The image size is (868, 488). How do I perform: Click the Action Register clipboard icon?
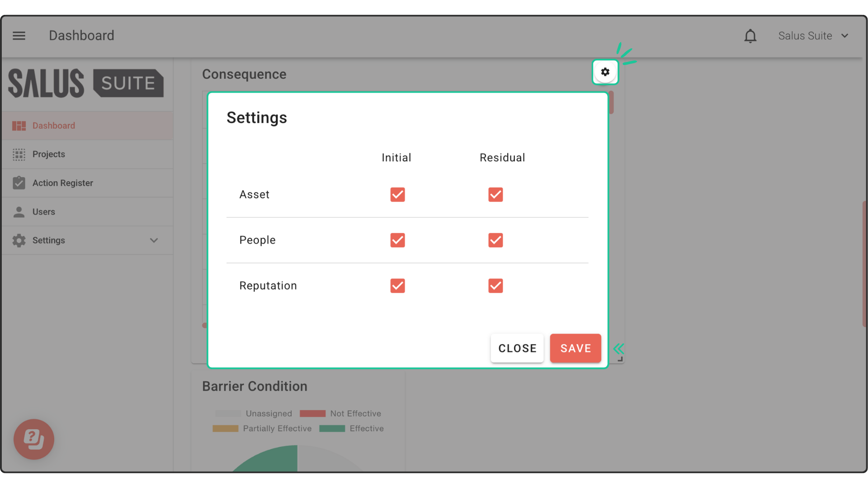[x=19, y=183]
